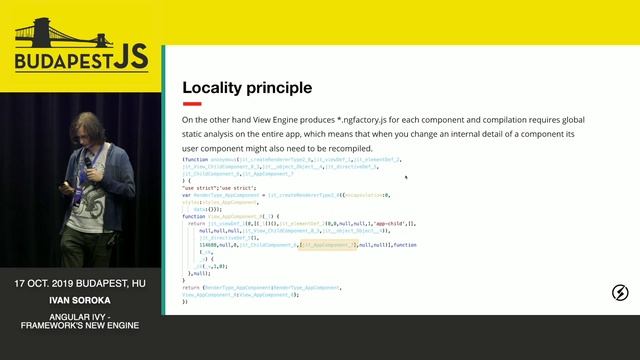Click the 'Locality principle' slide heading

247,88
